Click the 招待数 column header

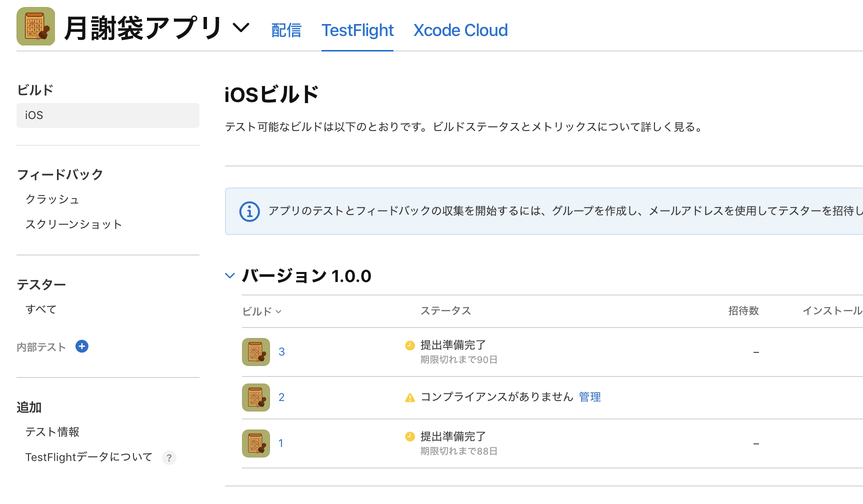click(743, 311)
